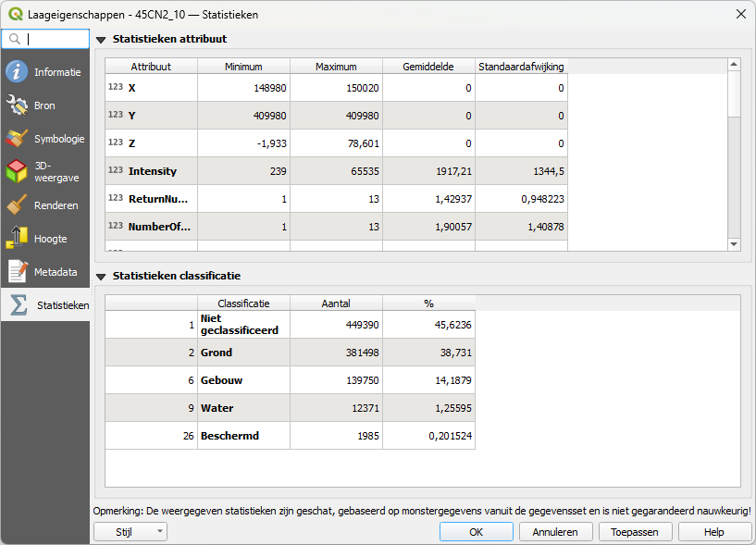Select the Symbologie paintbrush icon
The height and width of the screenshot is (545, 756).
[17, 139]
